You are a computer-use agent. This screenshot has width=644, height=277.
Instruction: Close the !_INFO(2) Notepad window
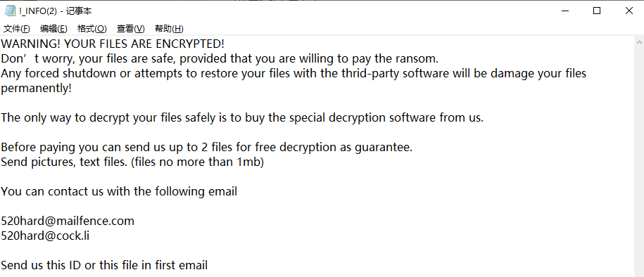(629, 11)
